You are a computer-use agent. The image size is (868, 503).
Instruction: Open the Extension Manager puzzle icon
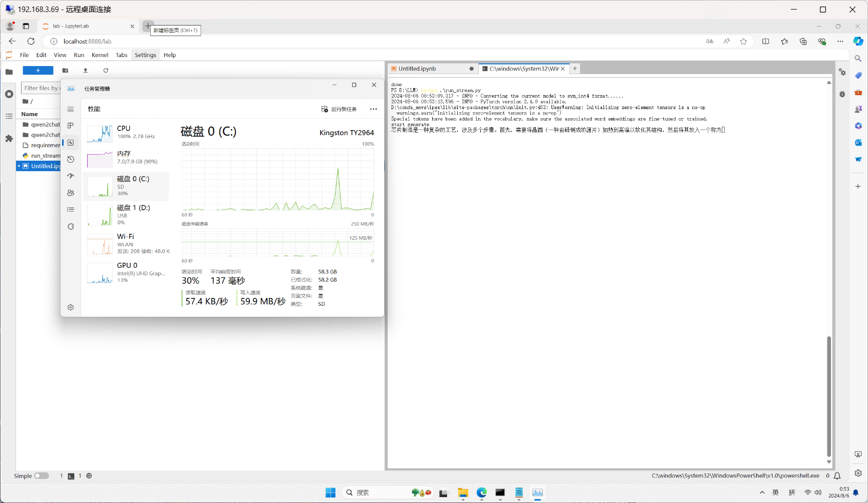9,138
